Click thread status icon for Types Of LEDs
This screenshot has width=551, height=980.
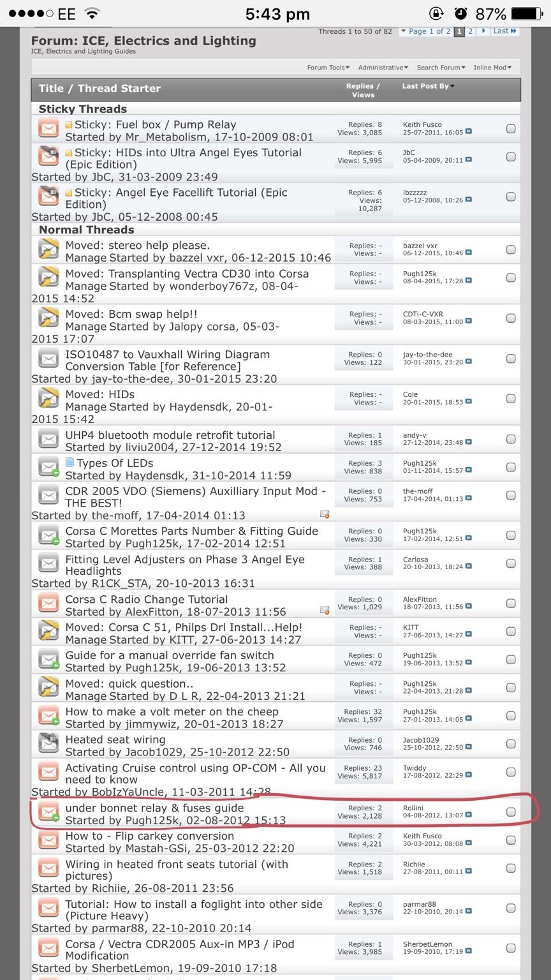[48, 467]
